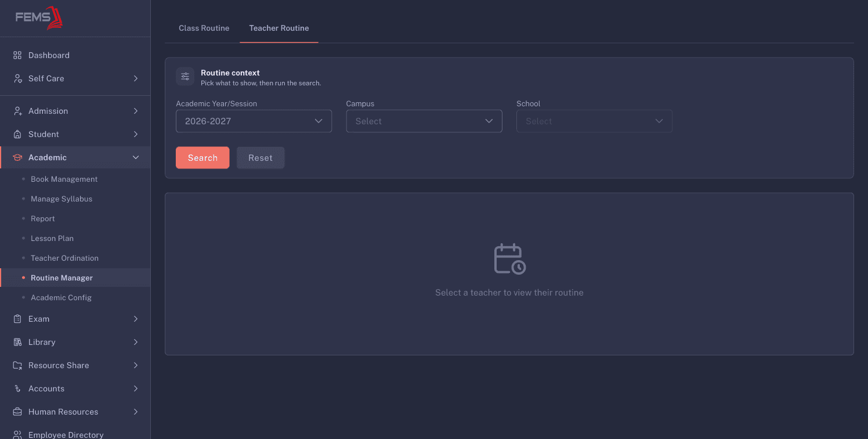Expand the Resource Share chevron
The width and height of the screenshot is (868, 439).
(x=136, y=365)
